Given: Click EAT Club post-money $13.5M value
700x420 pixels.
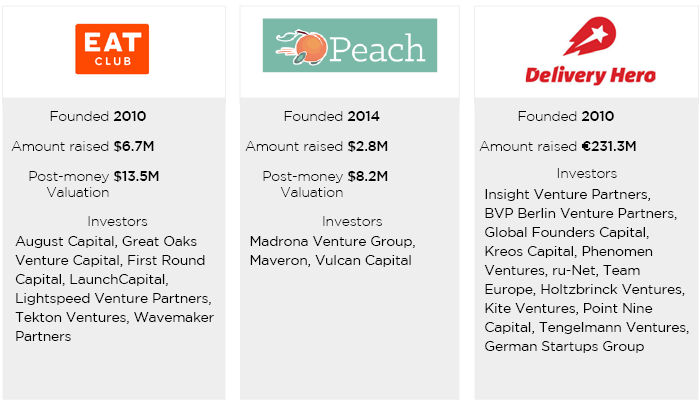Looking at the screenshot, I should pyautogui.click(x=136, y=176).
